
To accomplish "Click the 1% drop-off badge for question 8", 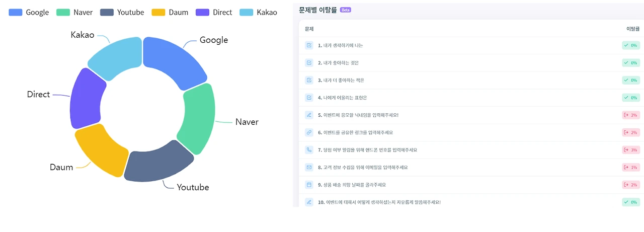I will coord(631,167).
